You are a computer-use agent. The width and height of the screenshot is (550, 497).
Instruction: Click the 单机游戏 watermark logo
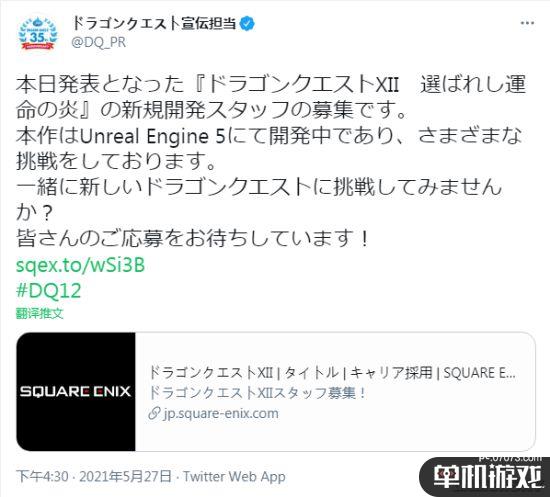coord(486,476)
